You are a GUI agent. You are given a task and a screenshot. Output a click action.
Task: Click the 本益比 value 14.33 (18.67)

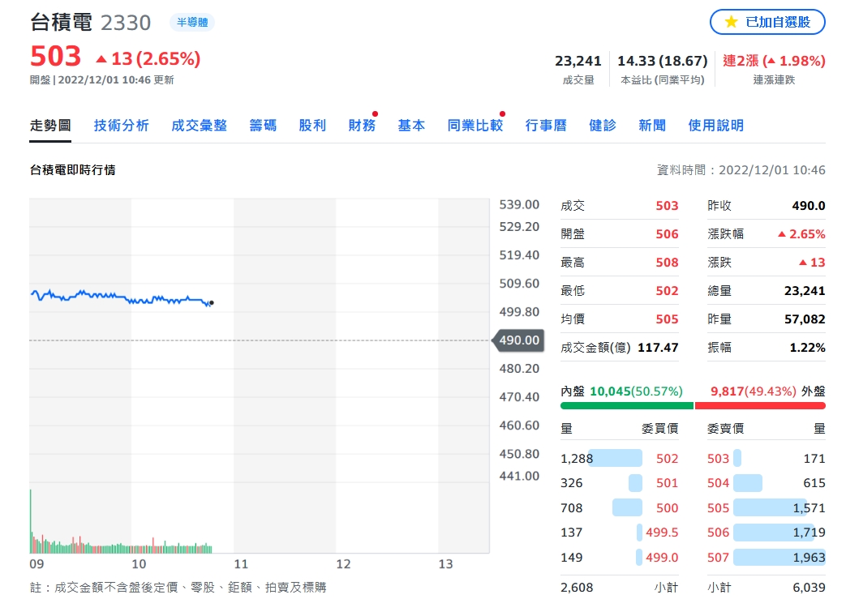point(662,61)
